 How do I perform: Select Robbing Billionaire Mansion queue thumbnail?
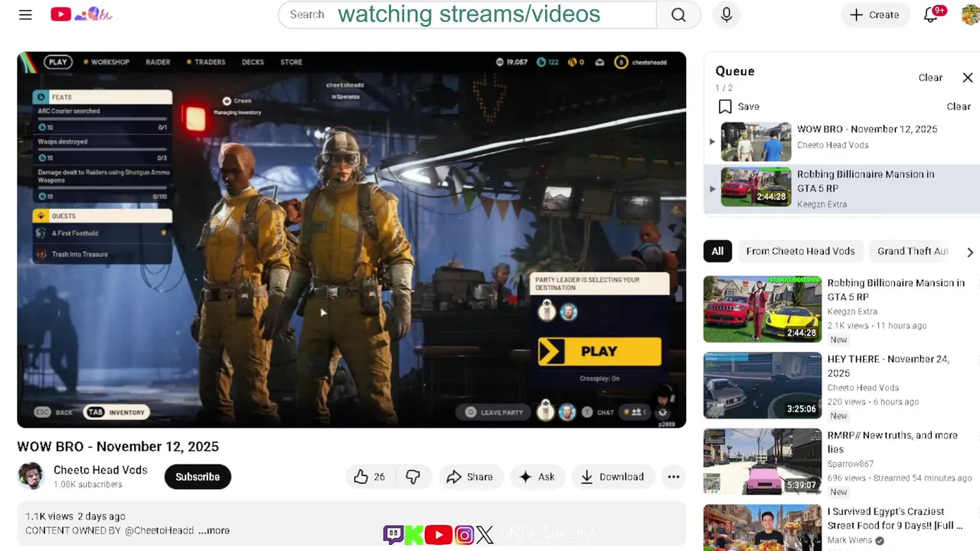click(756, 187)
